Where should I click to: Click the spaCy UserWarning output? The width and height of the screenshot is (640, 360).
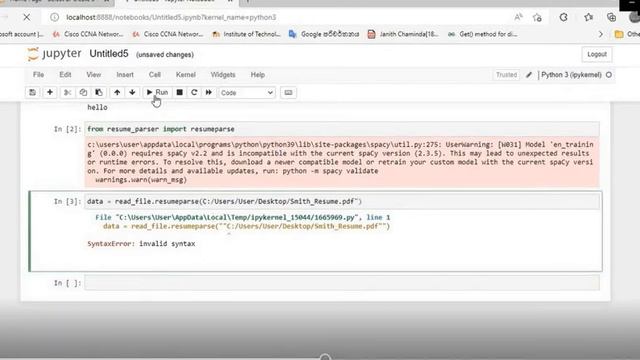(342, 162)
